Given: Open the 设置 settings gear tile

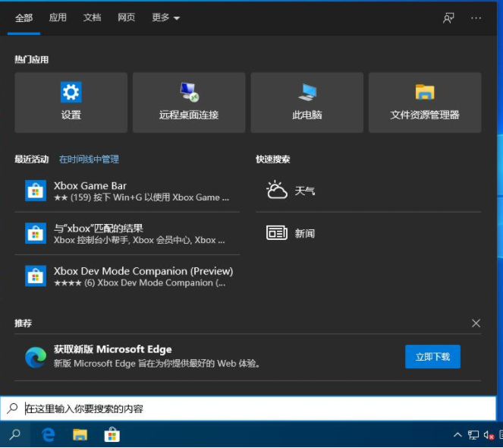Looking at the screenshot, I should pos(71,103).
